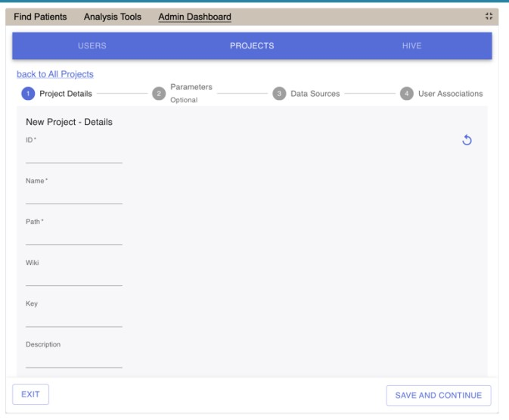The width and height of the screenshot is (509, 420).
Task: Switch to the Hive tab
Action: (x=411, y=46)
